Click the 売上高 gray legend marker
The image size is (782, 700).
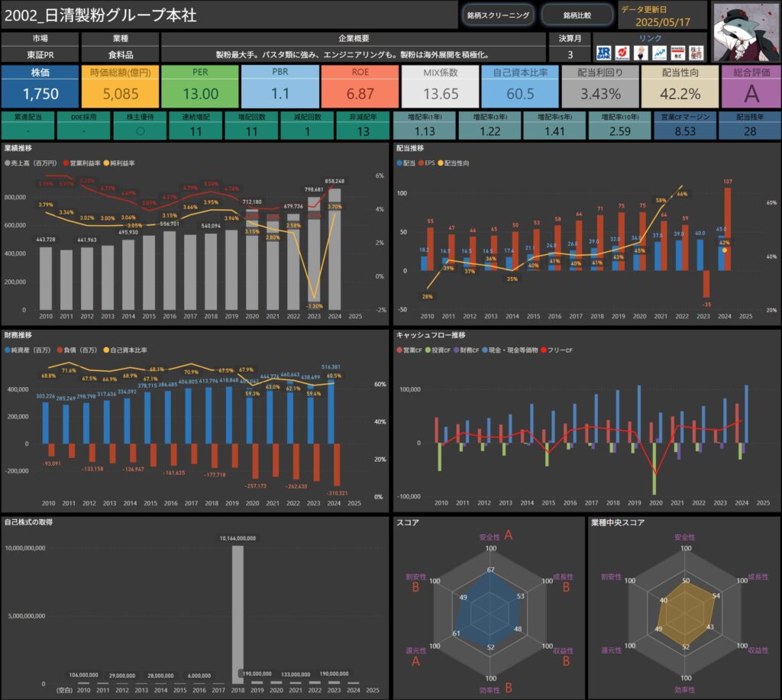tap(7, 163)
